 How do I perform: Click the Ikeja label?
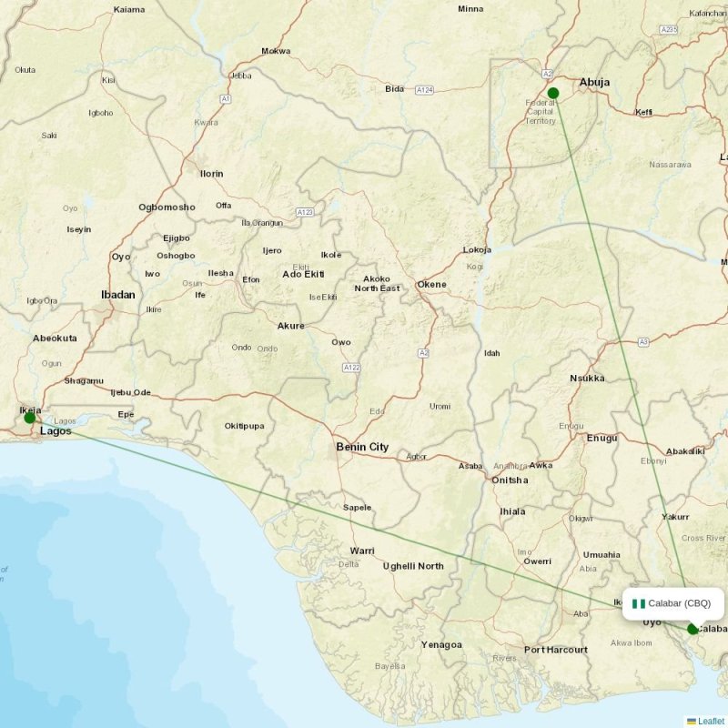click(x=30, y=410)
